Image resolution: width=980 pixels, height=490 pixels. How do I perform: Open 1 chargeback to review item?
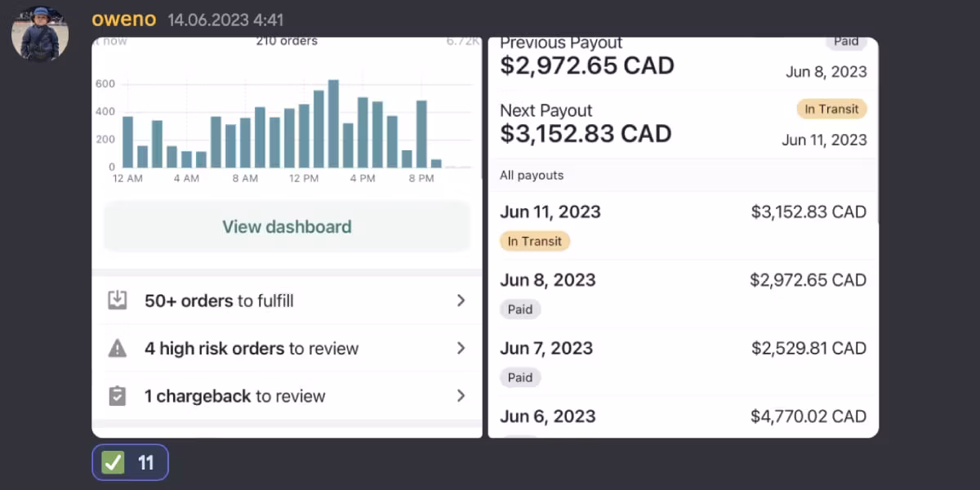point(234,396)
